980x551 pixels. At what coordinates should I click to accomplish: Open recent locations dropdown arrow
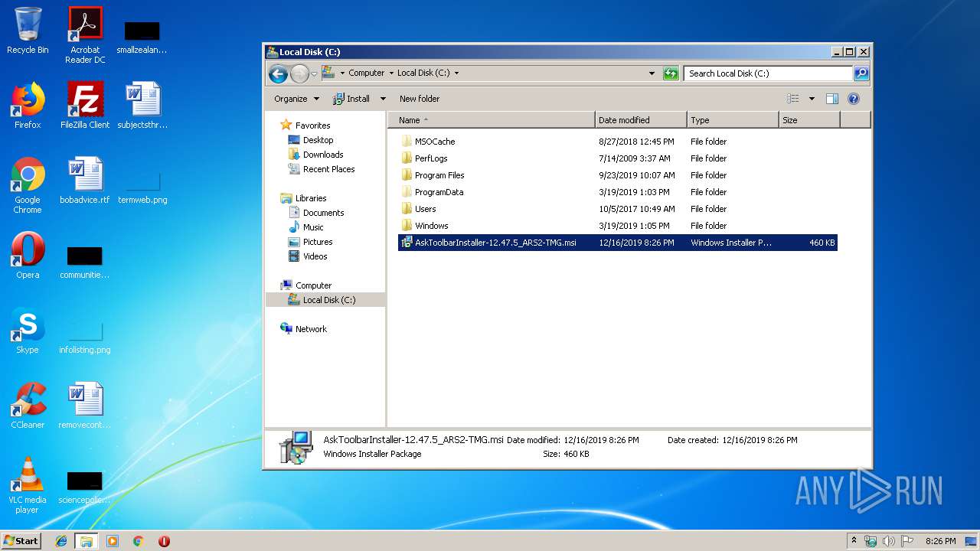click(314, 73)
